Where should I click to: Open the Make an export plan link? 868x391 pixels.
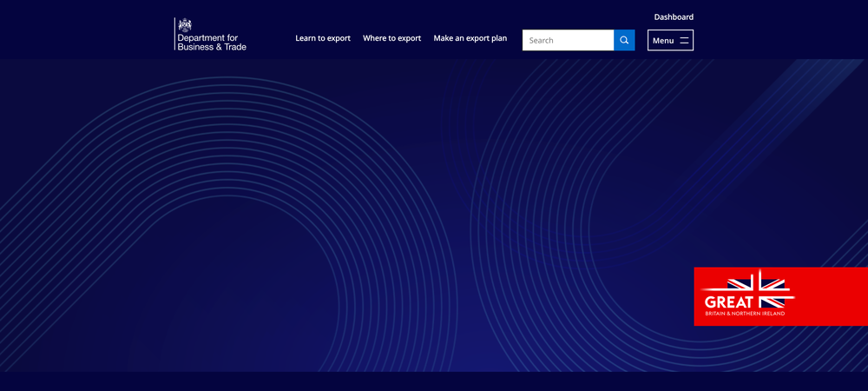(x=470, y=38)
